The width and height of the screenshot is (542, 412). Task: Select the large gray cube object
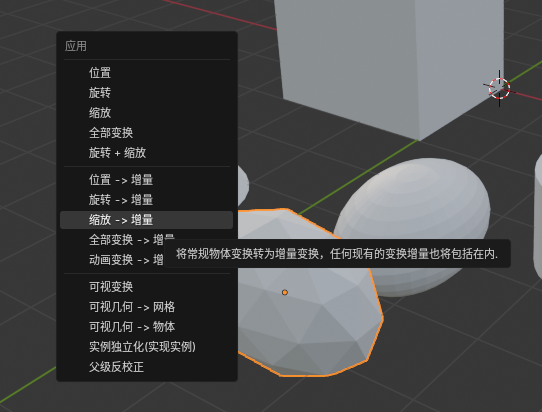pos(387,62)
